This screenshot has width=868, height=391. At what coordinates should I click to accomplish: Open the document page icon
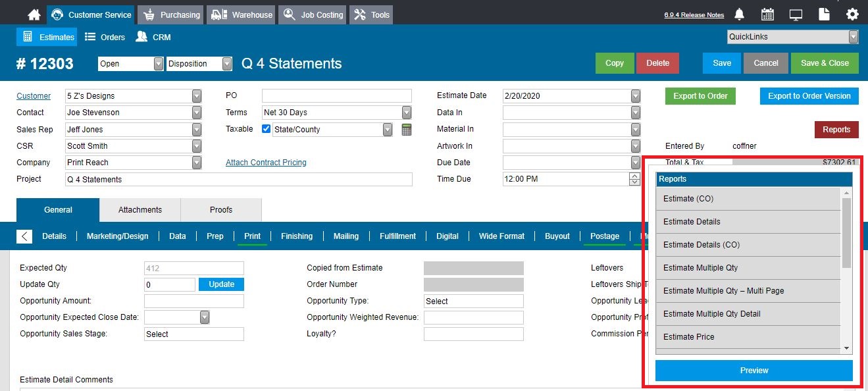[x=824, y=14]
